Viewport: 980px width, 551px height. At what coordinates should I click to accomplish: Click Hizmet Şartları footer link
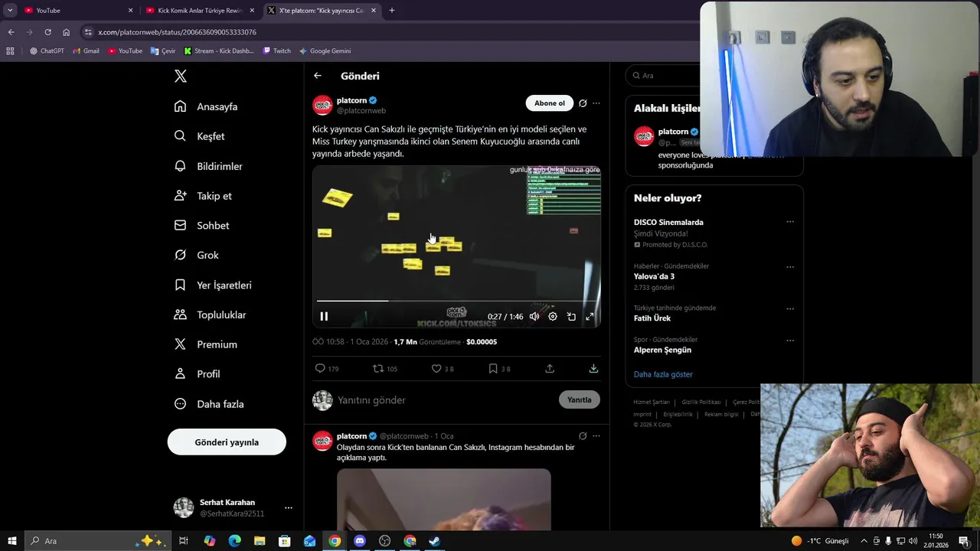(x=652, y=402)
